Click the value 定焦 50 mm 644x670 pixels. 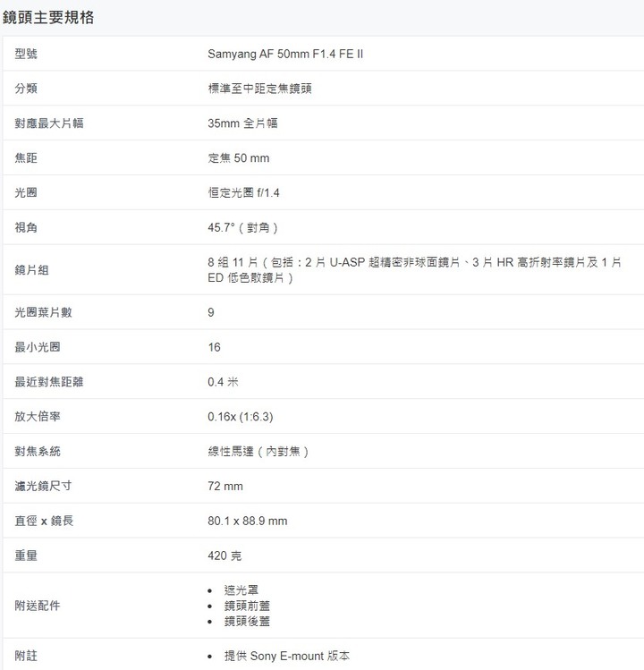(x=239, y=158)
